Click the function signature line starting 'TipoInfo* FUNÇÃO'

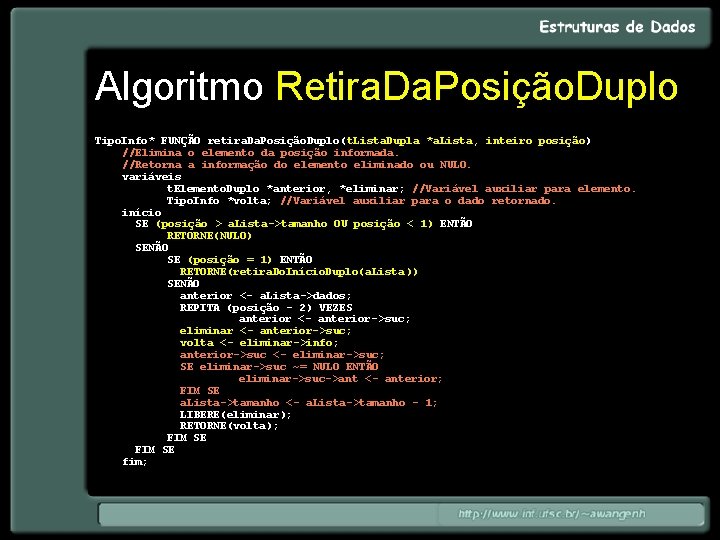[343, 141]
